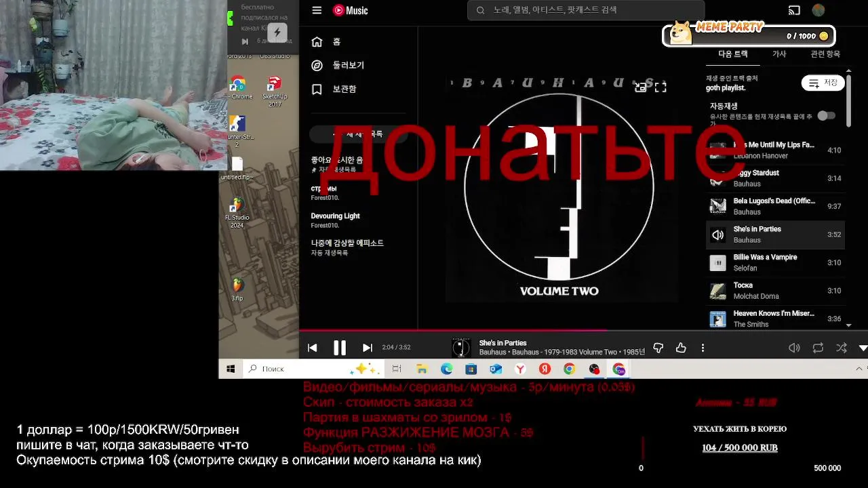Click the album thumbnail in the player bar
Image resolution: width=868 pixels, height=488 pixels.
click(461, 348)
